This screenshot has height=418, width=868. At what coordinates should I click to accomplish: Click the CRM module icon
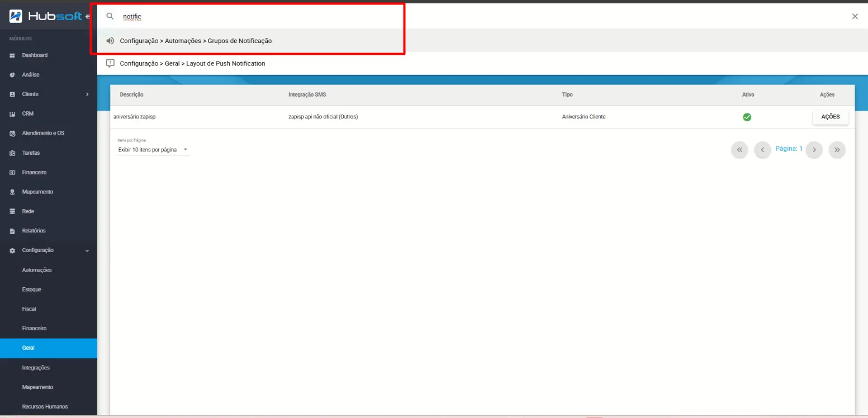12,114
